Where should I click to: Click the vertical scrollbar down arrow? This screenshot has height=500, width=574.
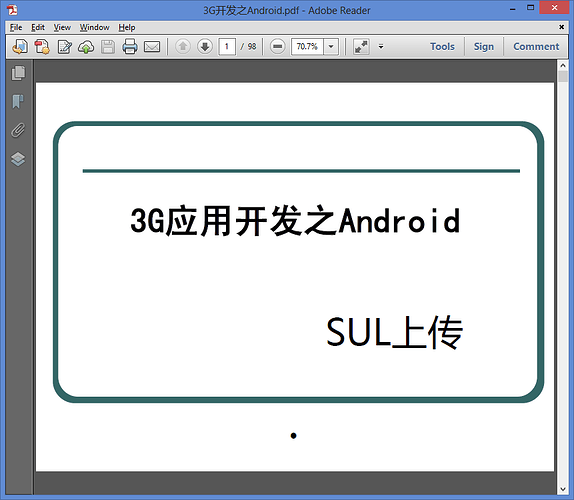pos(563,489)
